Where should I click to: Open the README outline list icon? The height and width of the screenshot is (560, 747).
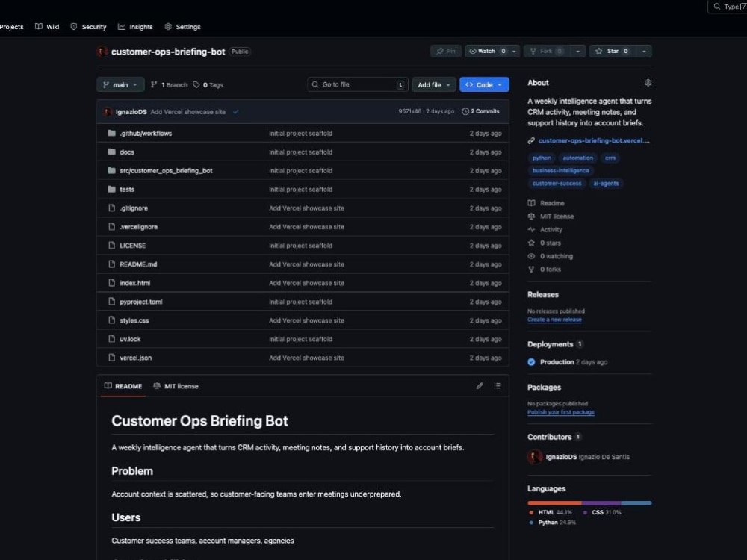[498, 386]
